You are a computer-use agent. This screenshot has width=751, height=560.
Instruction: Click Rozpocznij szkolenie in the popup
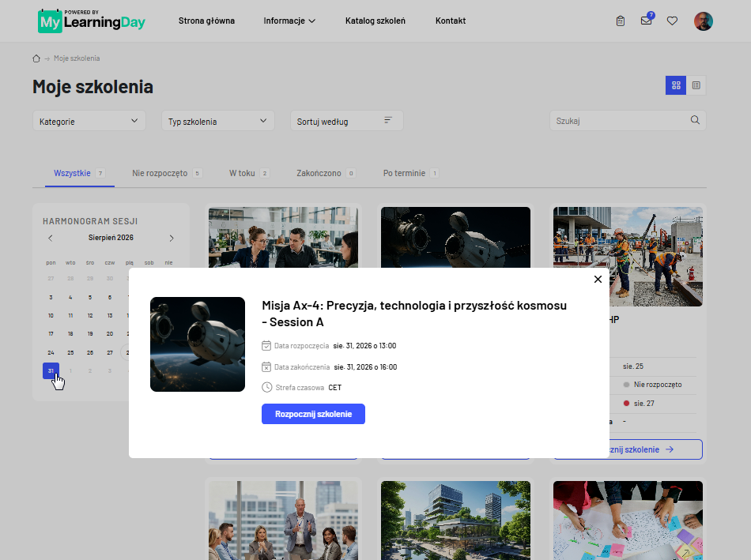(313, 414)
